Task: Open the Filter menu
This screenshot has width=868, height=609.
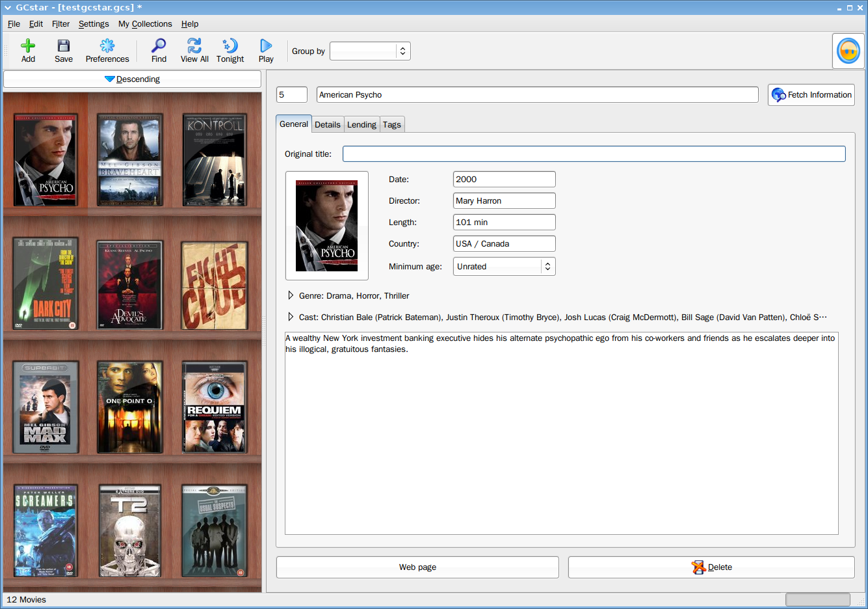Action: pos(60,24)
